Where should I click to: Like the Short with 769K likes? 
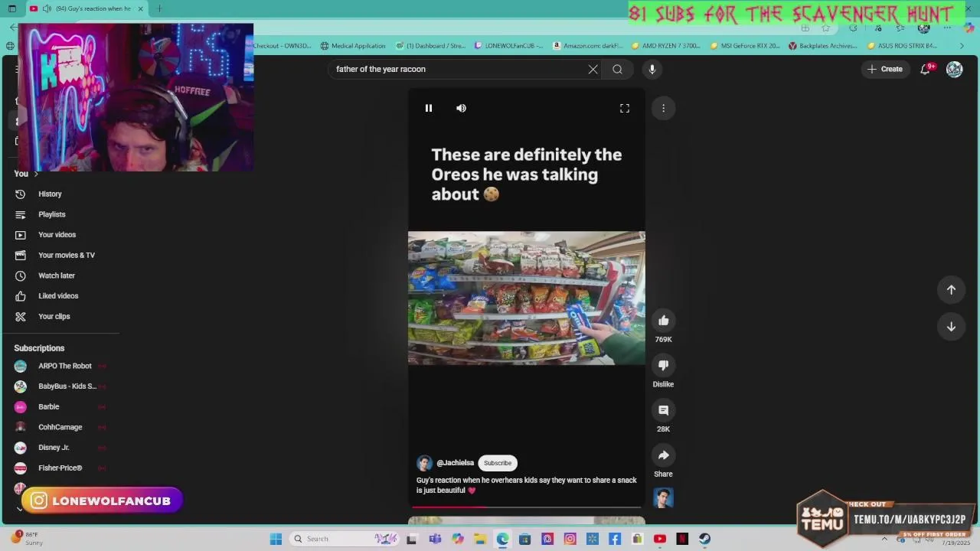coord(663,321)
